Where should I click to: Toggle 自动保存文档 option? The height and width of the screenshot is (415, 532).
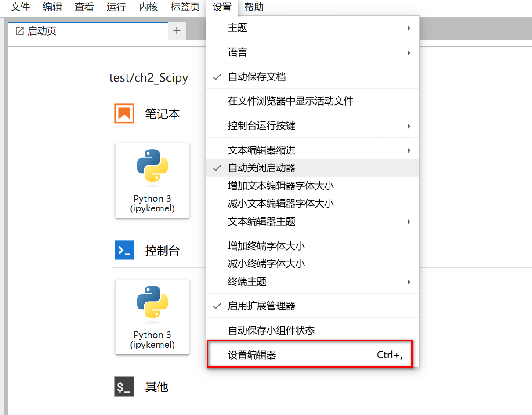tap(257, 77)
